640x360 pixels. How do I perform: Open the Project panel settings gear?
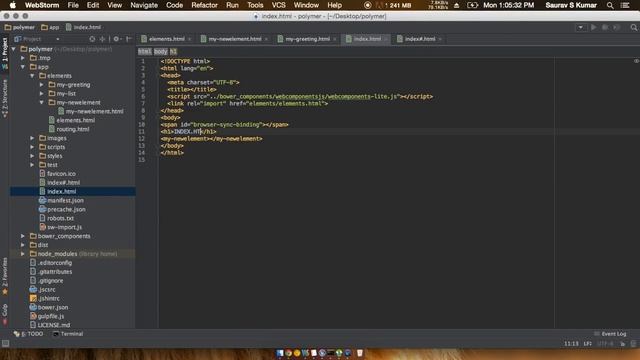pyautogui.click(x=117, y=39)
